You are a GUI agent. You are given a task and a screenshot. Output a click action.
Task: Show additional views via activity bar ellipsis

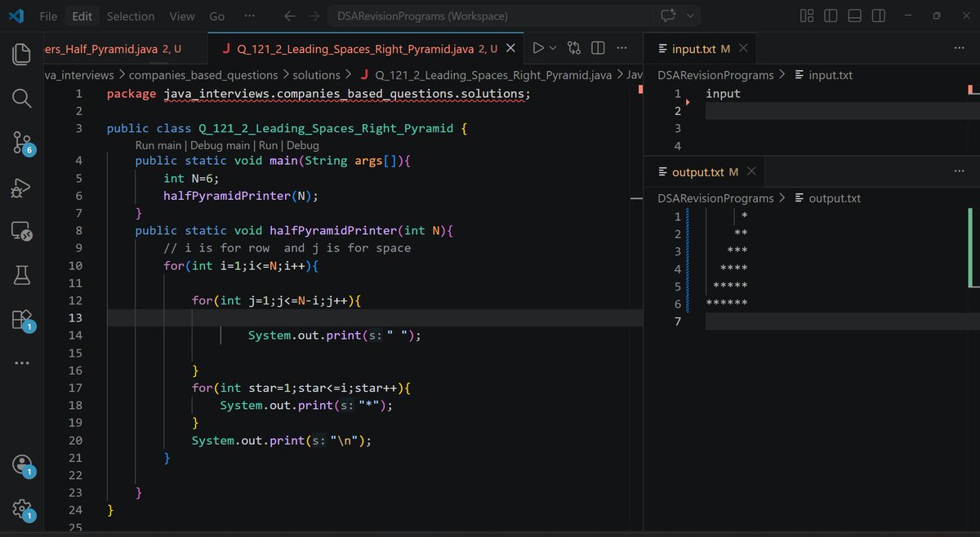(22, 362)
